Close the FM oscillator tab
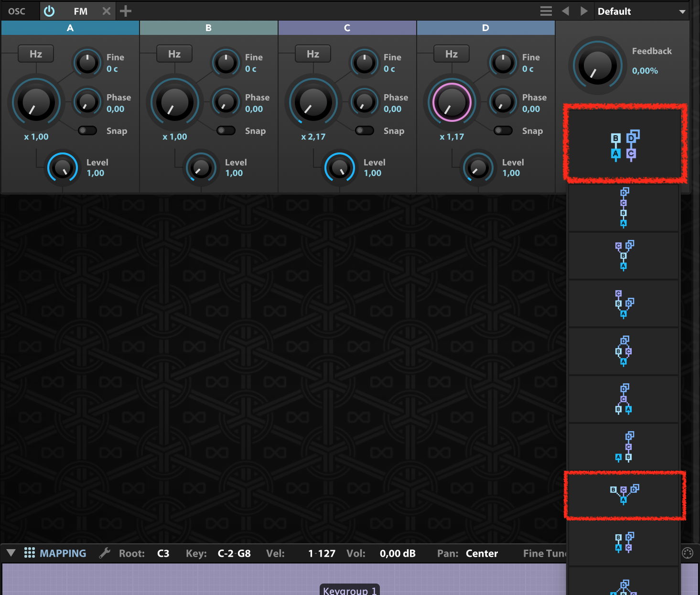 click(x=107, y=11)
